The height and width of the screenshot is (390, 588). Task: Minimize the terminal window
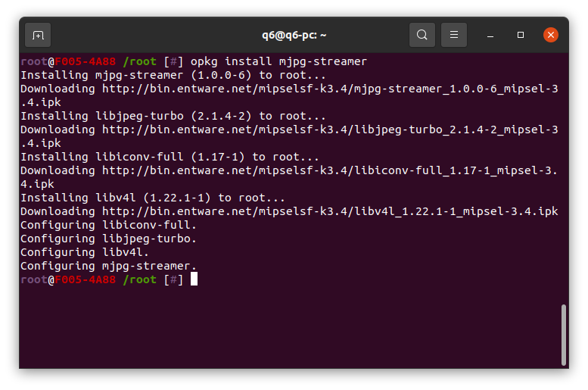(x=491, y=35)
